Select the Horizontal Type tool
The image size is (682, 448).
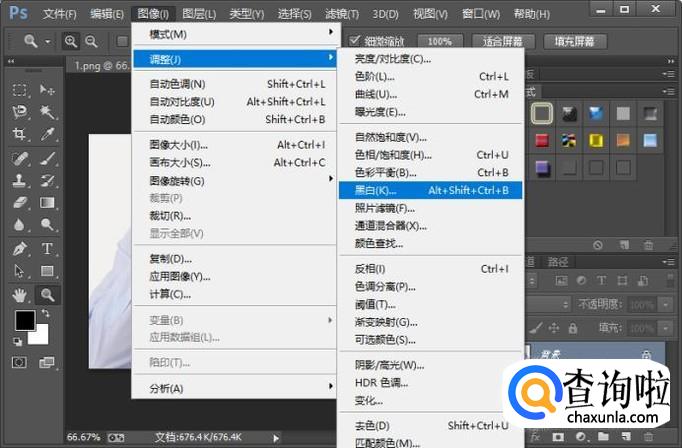47,249
